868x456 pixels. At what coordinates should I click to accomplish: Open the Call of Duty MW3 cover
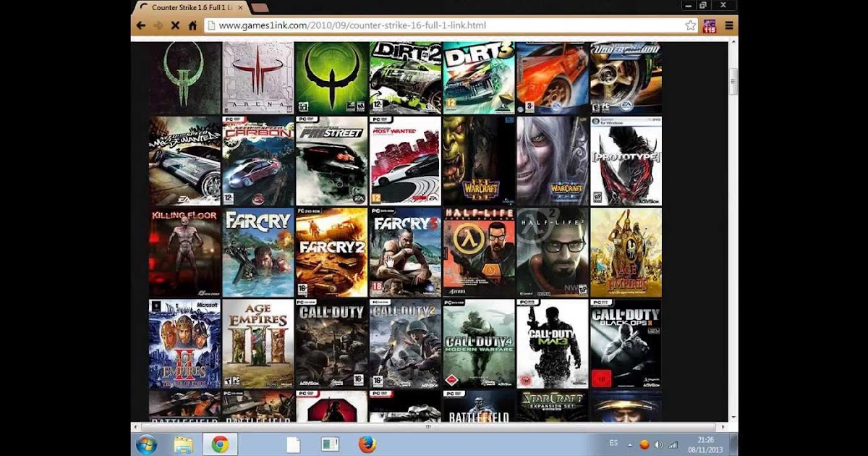(553, 344)
